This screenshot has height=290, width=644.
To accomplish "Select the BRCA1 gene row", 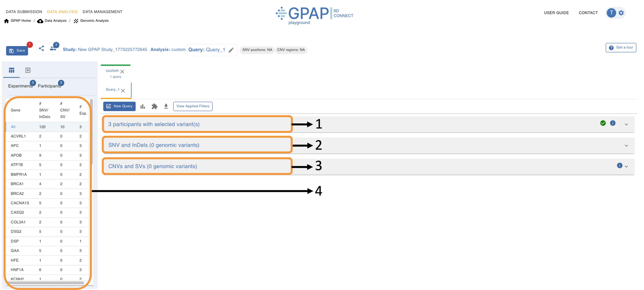I will click(17, 184).
